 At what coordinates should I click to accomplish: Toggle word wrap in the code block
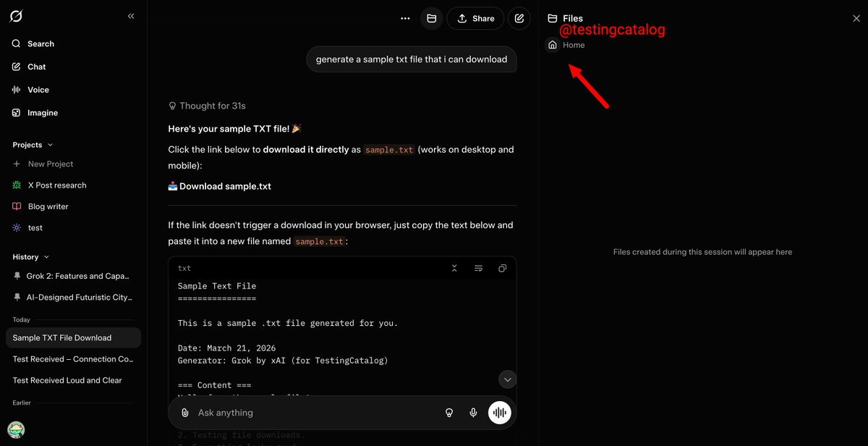tap(478, 268)
